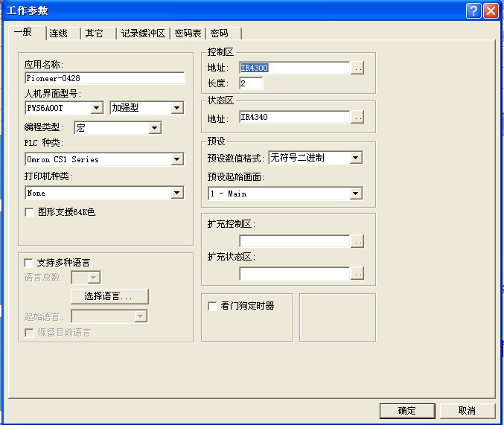Open the 预设起始画面 dropdown

click(355, 194)
